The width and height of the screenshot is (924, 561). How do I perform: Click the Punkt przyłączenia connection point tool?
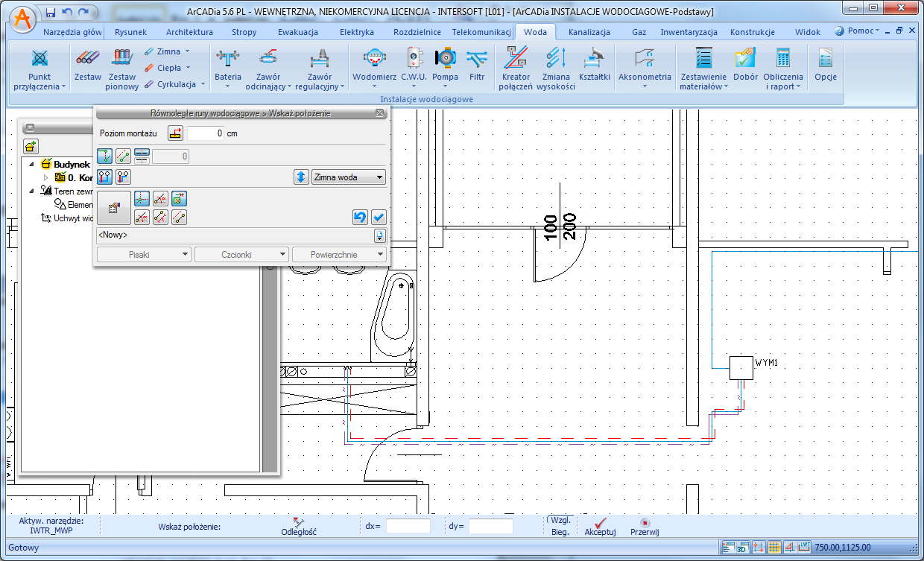pos(39,69)
